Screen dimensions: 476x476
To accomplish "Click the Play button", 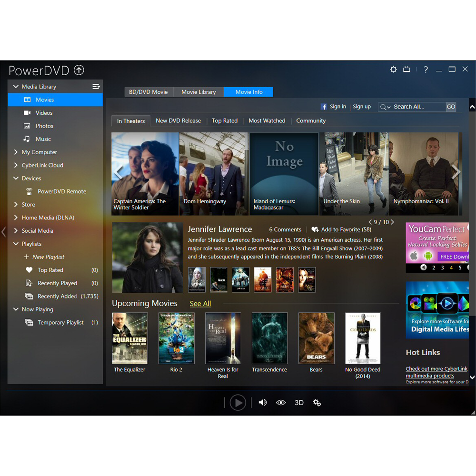I will pyautogui.click(x=238, y=403).
